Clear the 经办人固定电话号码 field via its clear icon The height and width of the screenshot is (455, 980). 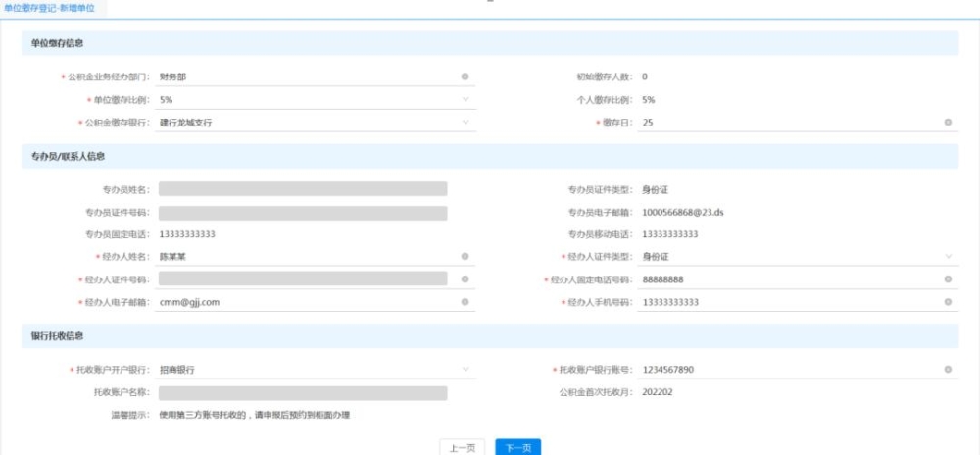[948, 279]
